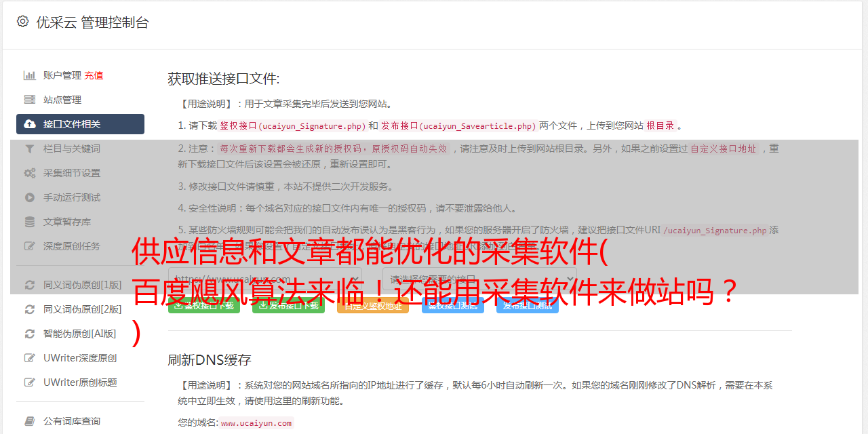Click the cloud upload icon for 接口文件相关
The width and height of the screenshot is (868, 434).
30,124
